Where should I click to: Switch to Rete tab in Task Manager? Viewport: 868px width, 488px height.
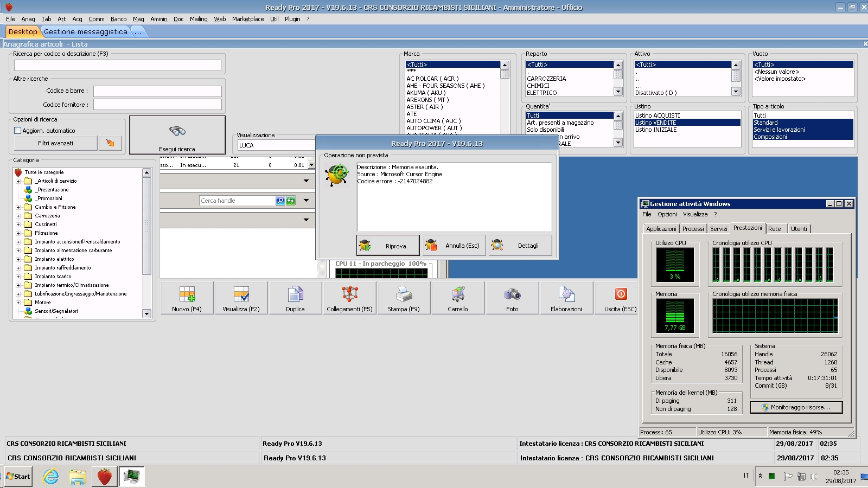(775, 229)
